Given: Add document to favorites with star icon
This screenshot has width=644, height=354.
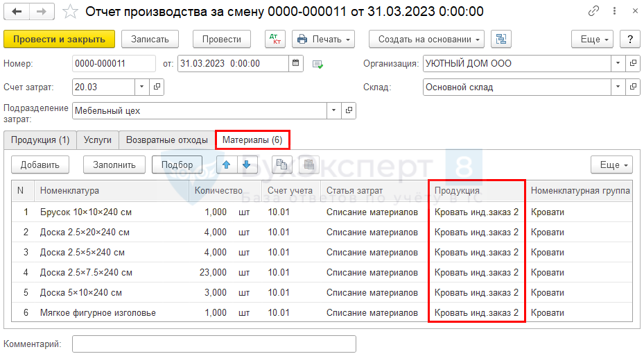Looking at the screenshot, I should [70, 12].
